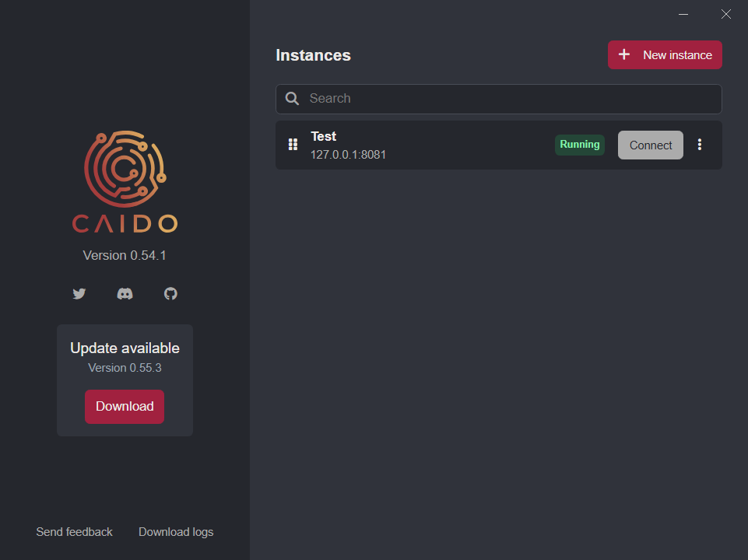Open the Send feedback link
This screenshot has height=560, width=748.
74,532
